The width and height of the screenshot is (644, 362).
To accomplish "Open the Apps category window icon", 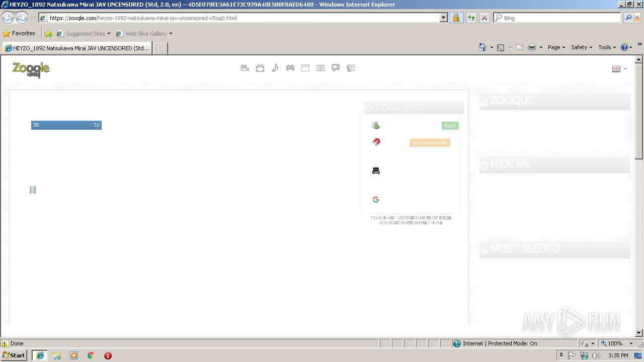I will coord(305,68).
